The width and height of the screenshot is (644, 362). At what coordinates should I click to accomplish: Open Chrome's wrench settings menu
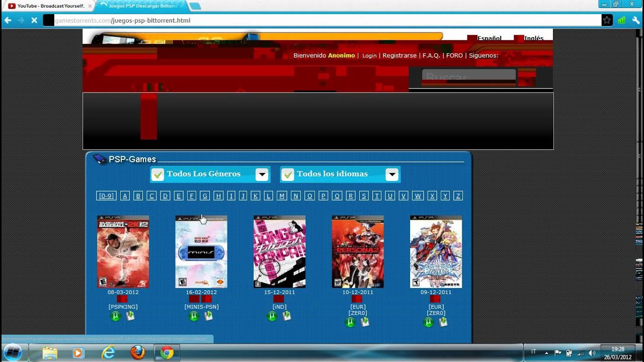636,20
